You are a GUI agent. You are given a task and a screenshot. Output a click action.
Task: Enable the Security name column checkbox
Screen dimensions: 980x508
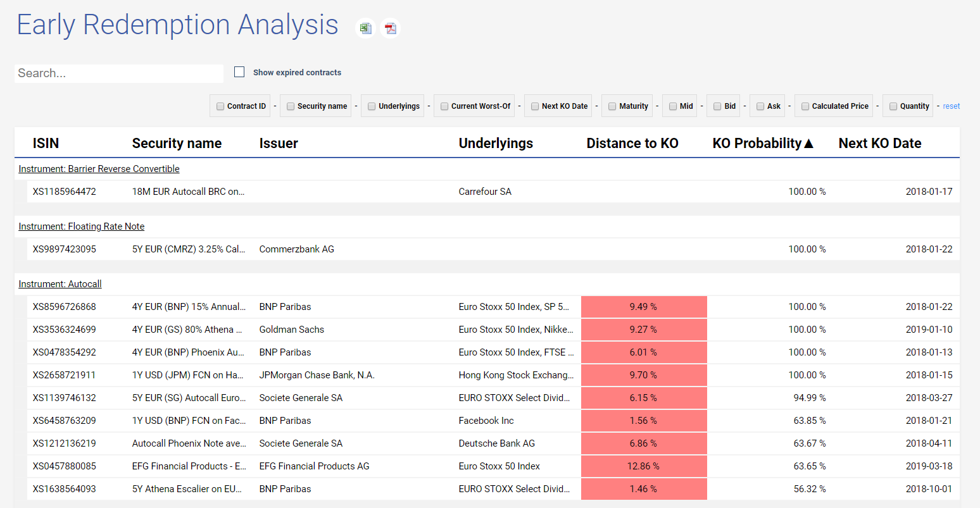(x=291, y=106)
